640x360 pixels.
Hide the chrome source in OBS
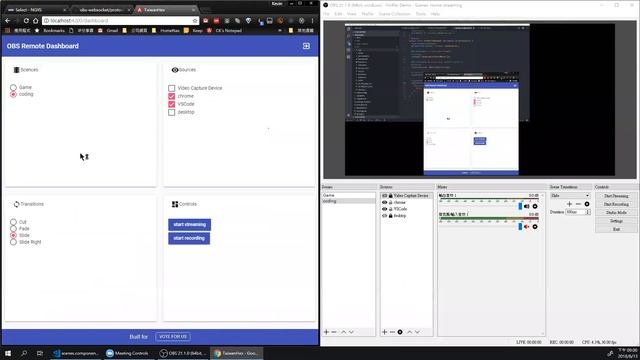(x=384, y=202)
